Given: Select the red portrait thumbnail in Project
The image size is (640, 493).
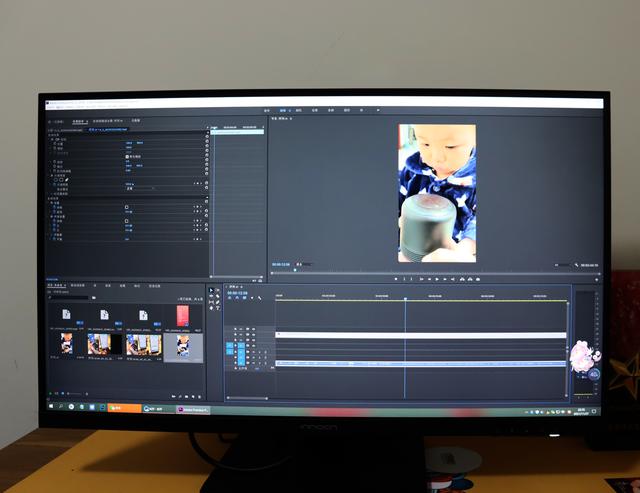Looking at the screenshot, I should pos(183,316).
